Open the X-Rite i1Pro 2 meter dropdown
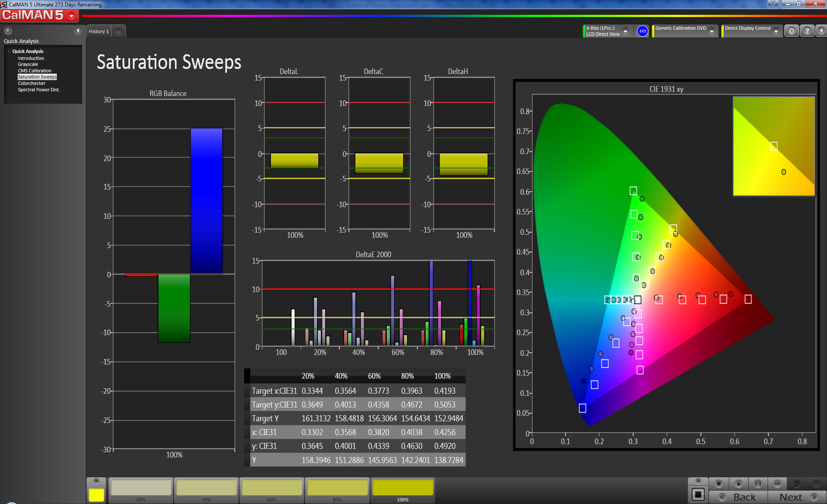The height and width of the screenshot is (504, 827). coord(625,31)
